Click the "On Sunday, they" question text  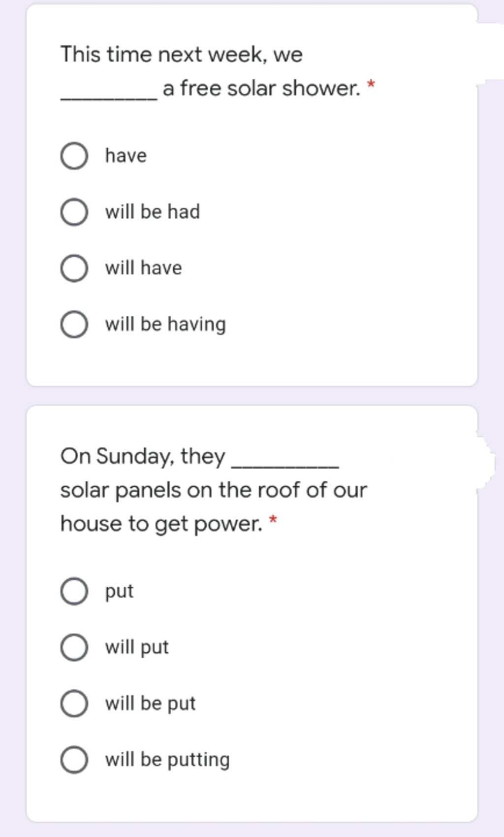coord(143,456)
